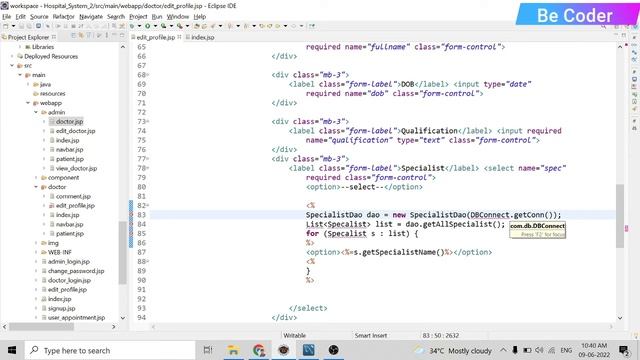Collapse the src folder in Project Explorer
The image size is (640, 360).
tap(12, 66)
